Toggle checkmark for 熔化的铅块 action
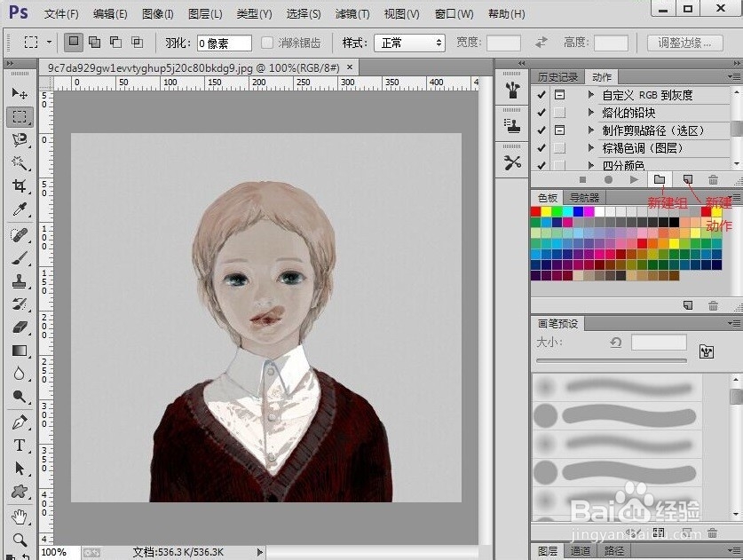The image size is (743, 560). pos(541,113)
